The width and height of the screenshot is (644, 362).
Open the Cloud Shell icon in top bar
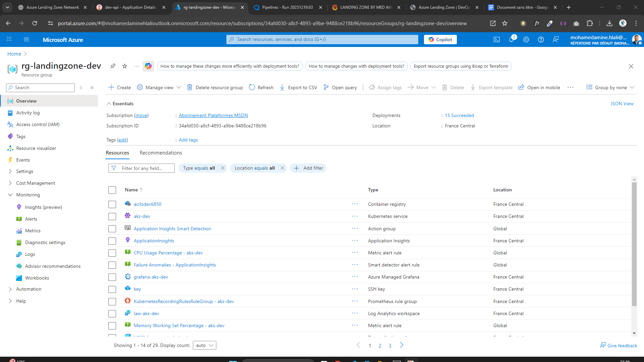[x=497, y=39]
